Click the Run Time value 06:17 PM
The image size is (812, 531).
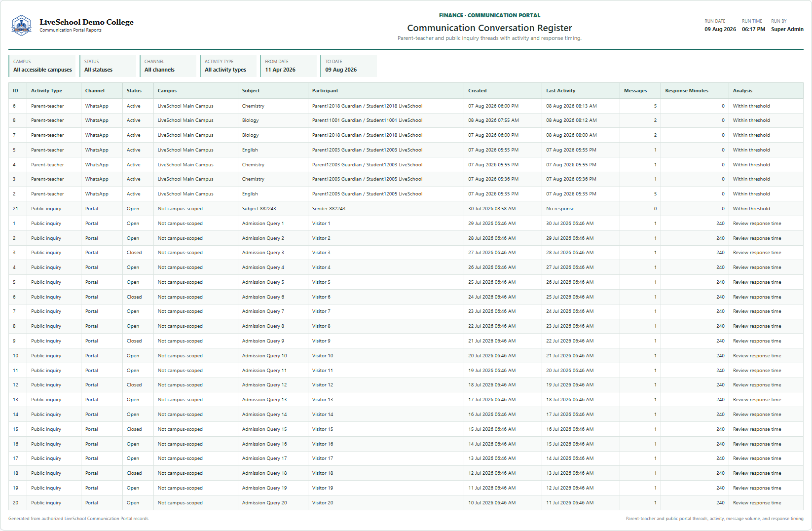pyautogui.click(x=753, y=29)
